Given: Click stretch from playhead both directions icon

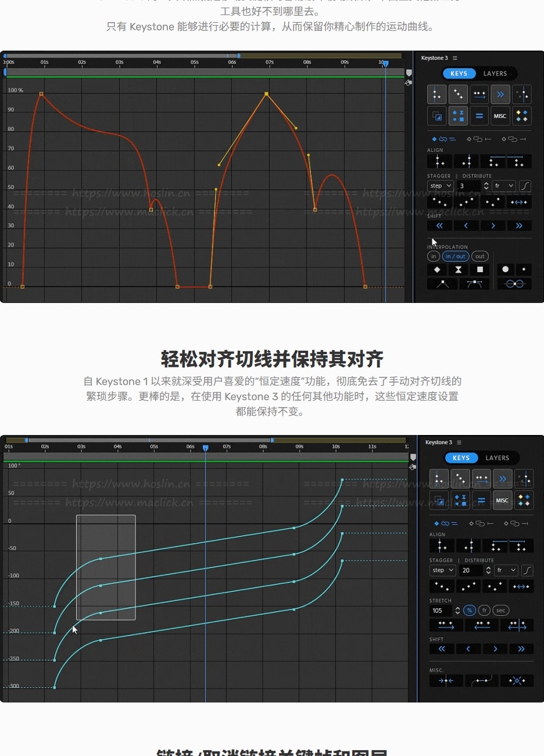Looking at the screenshot, I should pos(517,625).
